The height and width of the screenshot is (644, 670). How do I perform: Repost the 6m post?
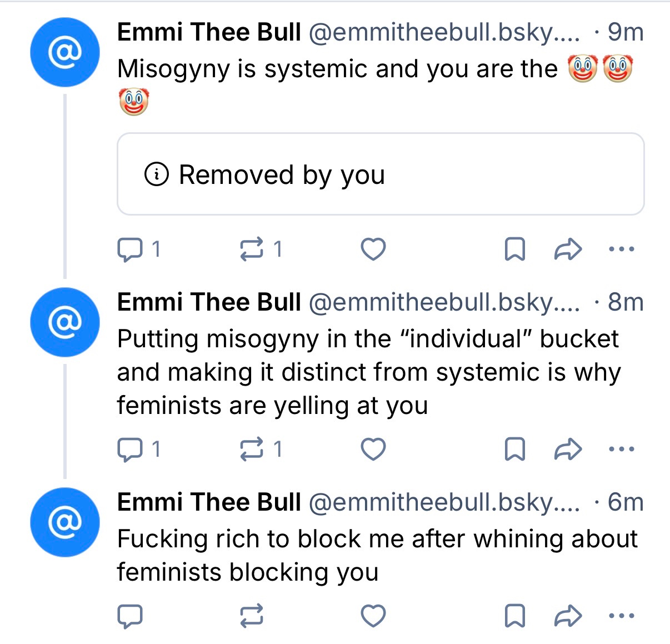coord(251,616)
